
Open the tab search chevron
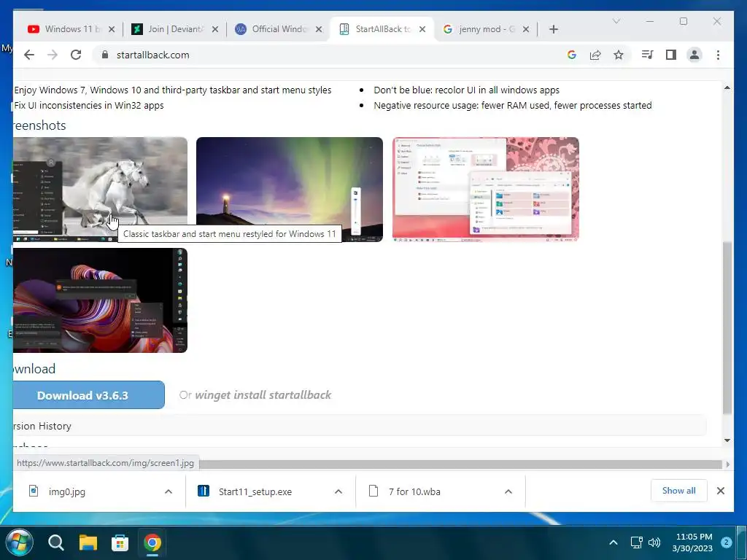616,21
